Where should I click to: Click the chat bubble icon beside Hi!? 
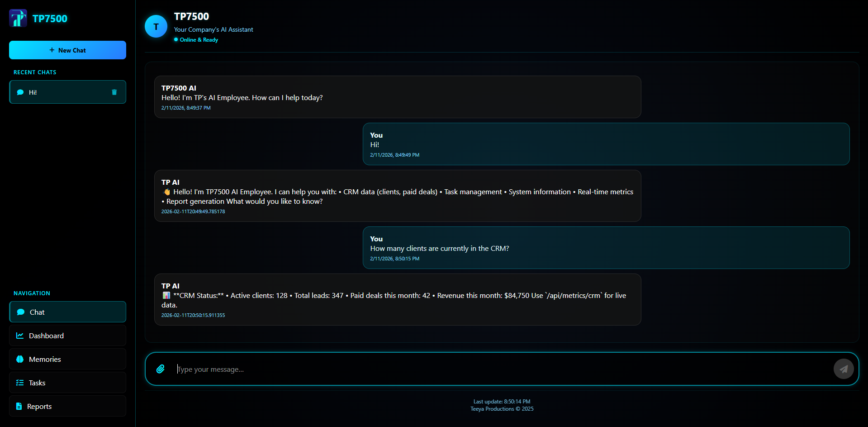tap(20, 92)
